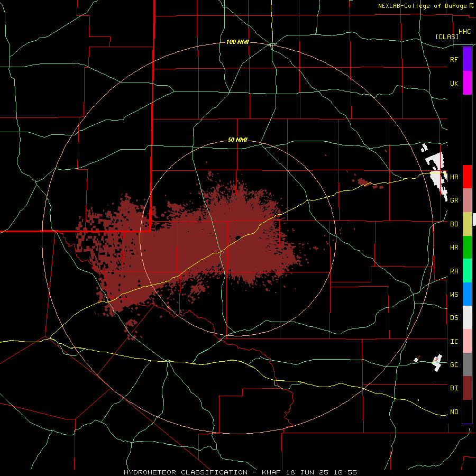
Task: Select the BD legend label
Action: (x=454, y=224)
